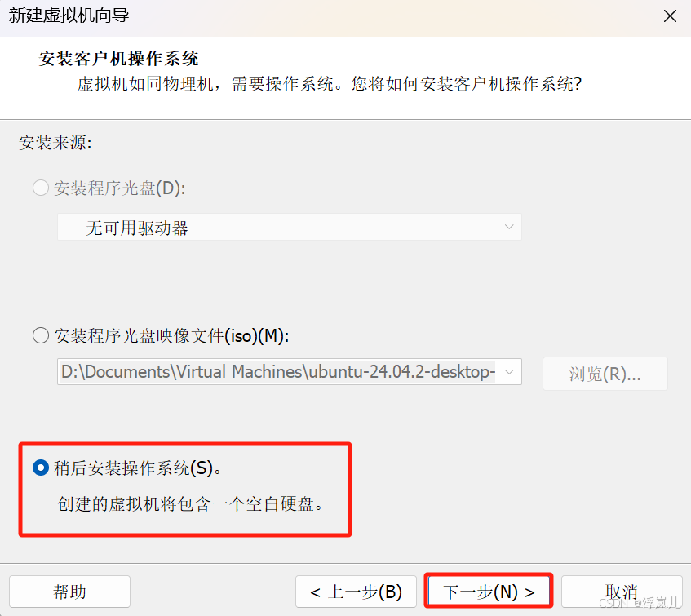Click the 无可用驱动器 combo box text
The height and width of the screenshot is (616, 691).
pyautogui.click(x=137, y=228)
